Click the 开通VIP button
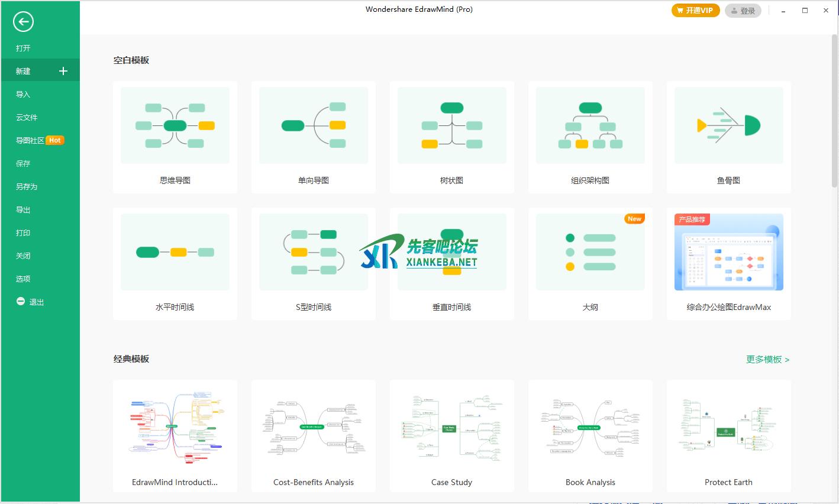This screenshot has width=839, height=504. pyautogui.click(x=695, y=11)
